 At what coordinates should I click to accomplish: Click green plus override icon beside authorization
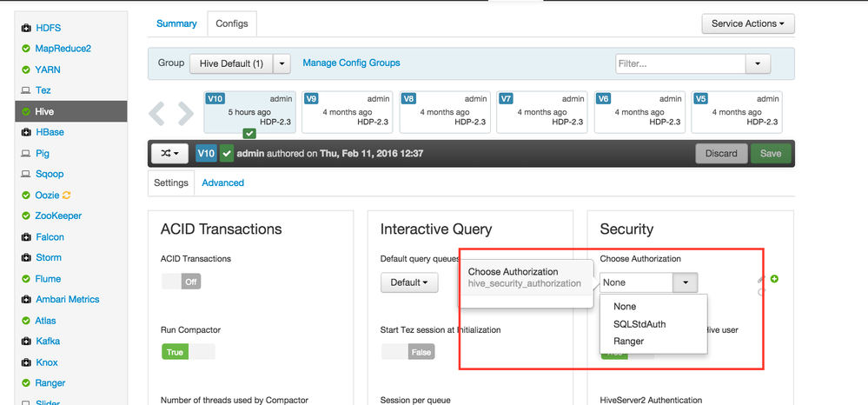(774, 279)
